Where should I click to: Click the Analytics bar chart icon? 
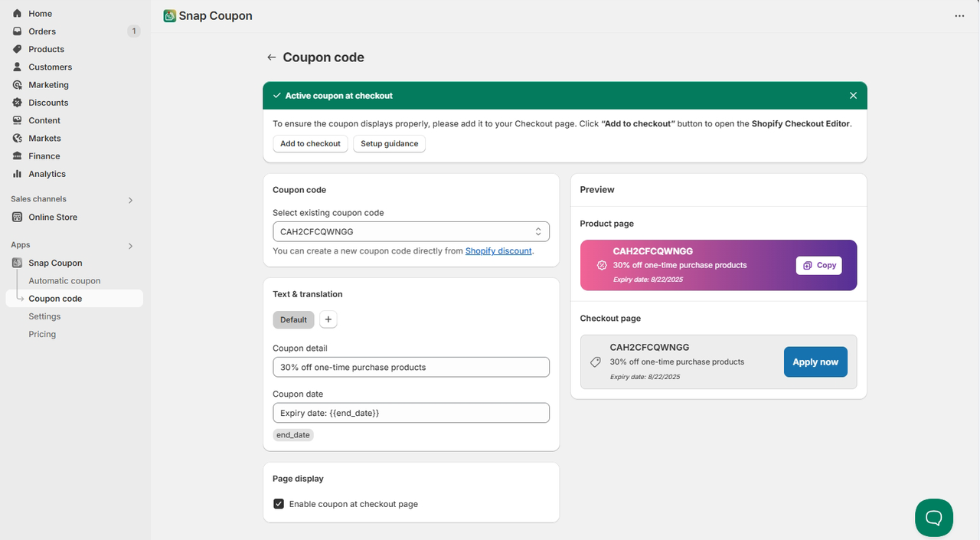point(17,174)
